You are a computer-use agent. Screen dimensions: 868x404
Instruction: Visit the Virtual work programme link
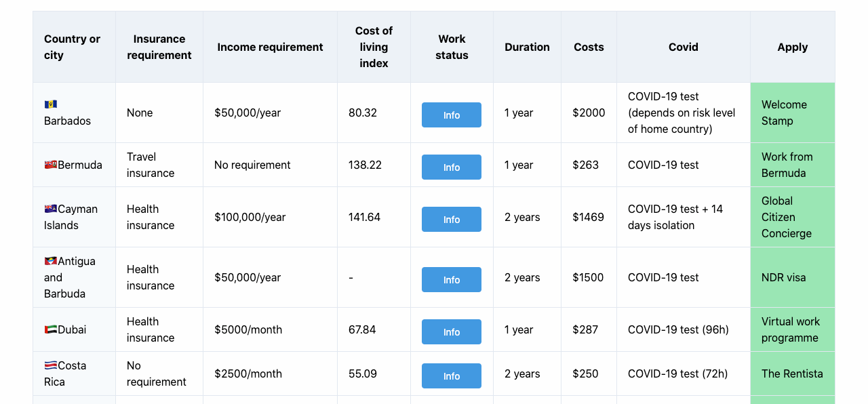pyautogui.click(x=790, y=329)
